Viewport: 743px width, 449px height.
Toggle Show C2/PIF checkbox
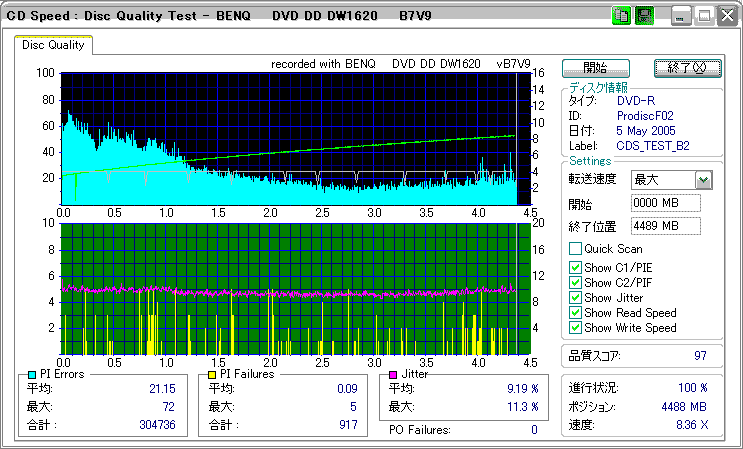click(575, 282)
